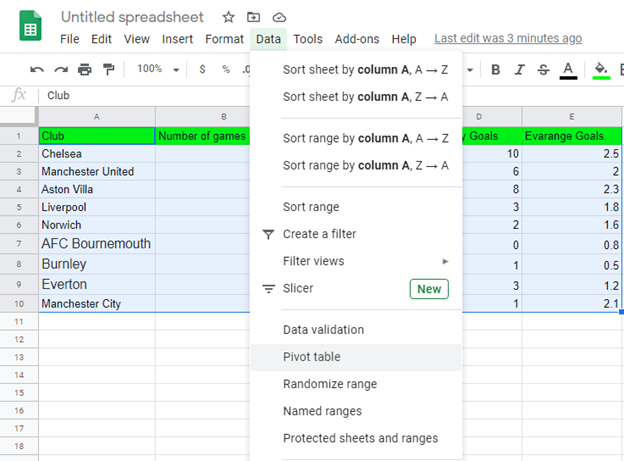Choose Sort range option

[356, 207]
